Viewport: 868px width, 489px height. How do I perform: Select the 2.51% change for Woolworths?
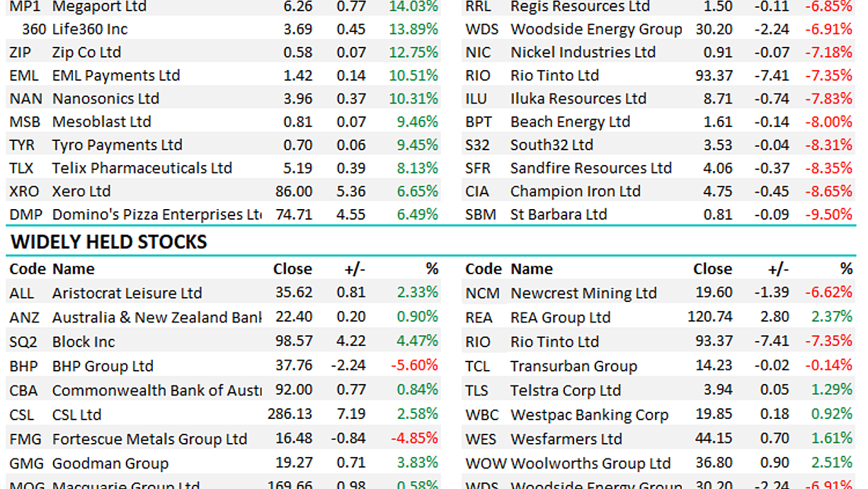(831, 464)
